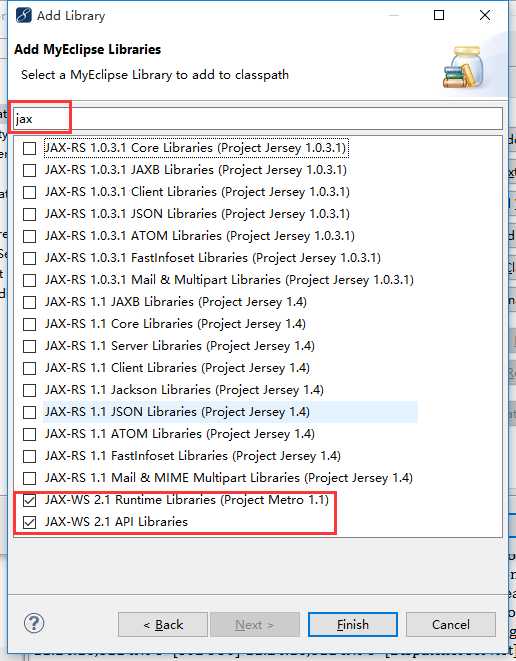This screenshot has width=516, height=661.
Task: Select 'JAX-RS 1.1 Server Libraries' row text
Action: point(180,346)
